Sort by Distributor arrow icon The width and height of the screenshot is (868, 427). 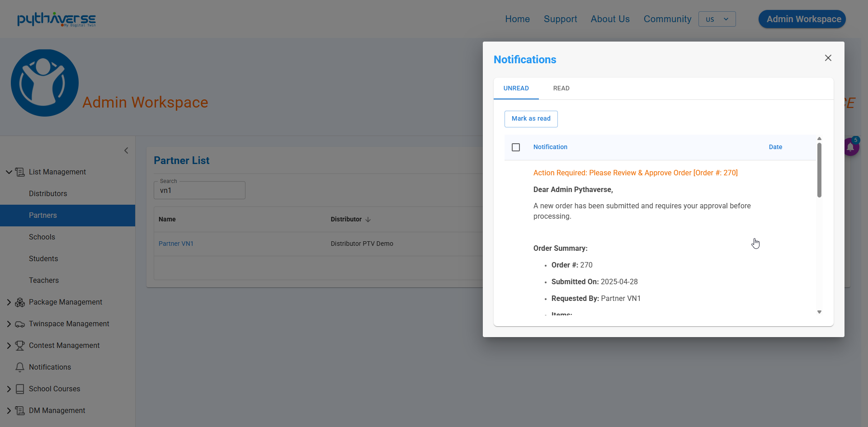click(368, 220)
